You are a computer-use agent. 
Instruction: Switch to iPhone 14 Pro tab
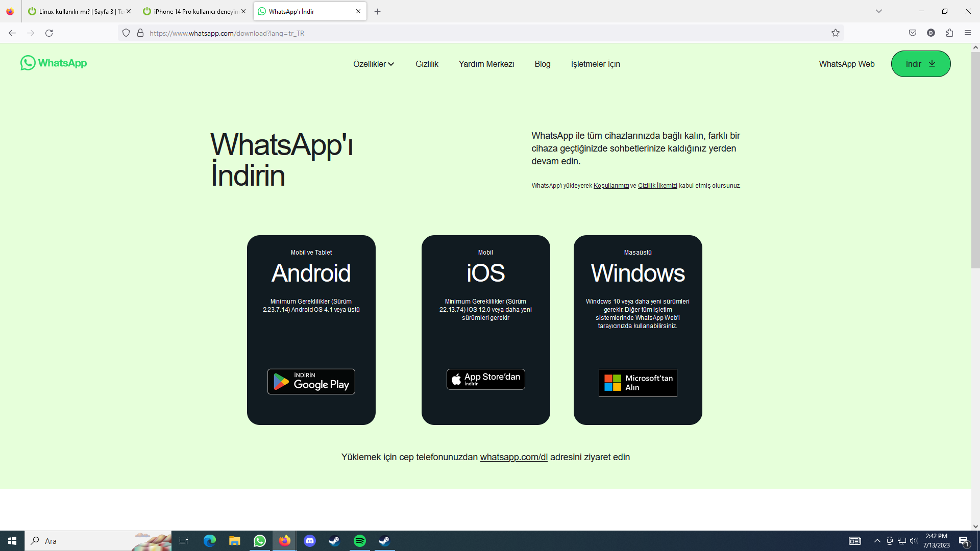coord(194,11)
